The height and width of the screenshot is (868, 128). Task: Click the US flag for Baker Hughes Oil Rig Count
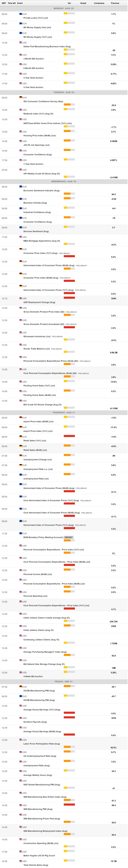point(21,851)
